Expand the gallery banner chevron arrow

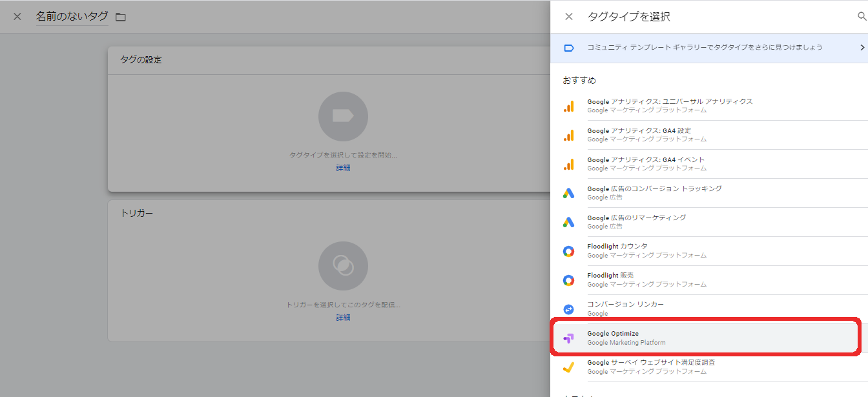click(x=862, y=48)
